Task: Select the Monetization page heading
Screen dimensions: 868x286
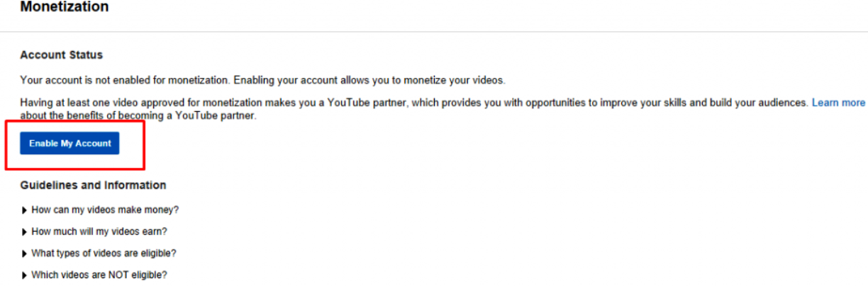Action: pyautogui.click(x=65, y=7)
